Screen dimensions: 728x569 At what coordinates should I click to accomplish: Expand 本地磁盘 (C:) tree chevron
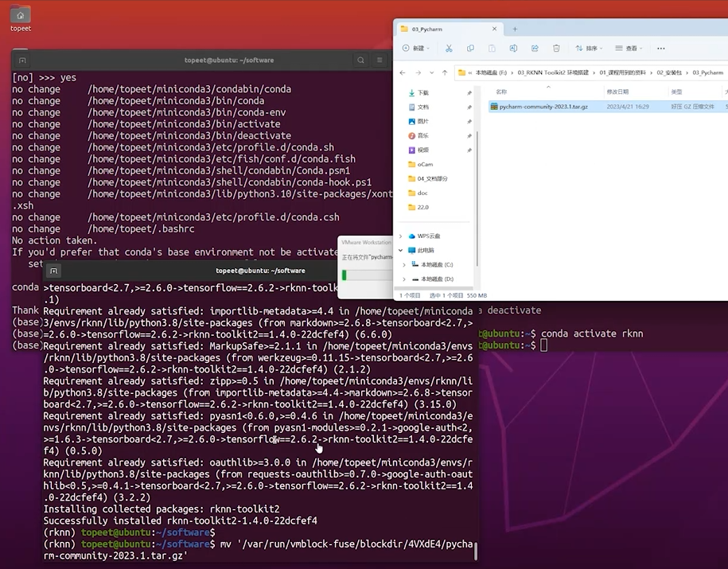404,265
